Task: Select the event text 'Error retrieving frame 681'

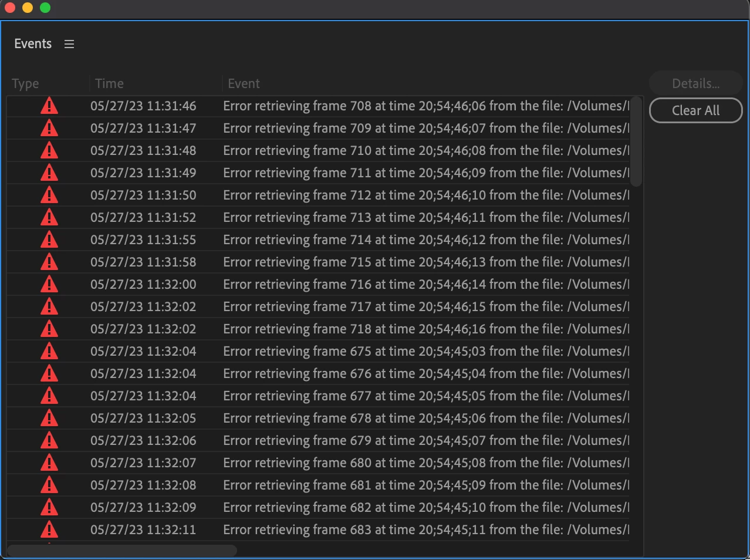Action: coord(298,485)
